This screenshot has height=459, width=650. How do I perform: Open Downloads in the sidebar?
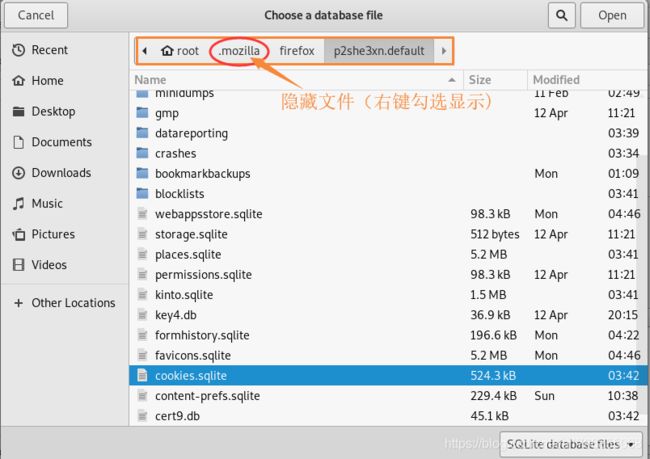click(x=64, y=172)
